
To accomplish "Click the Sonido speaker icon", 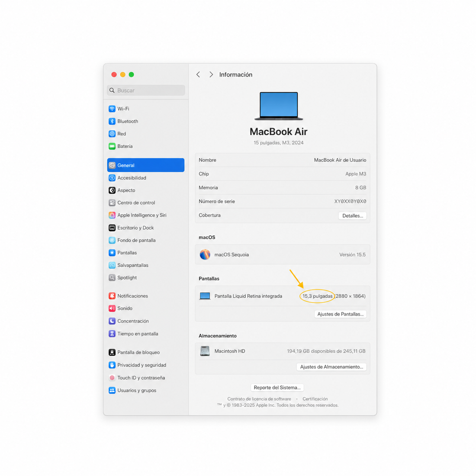I will [x=112, y=309].
